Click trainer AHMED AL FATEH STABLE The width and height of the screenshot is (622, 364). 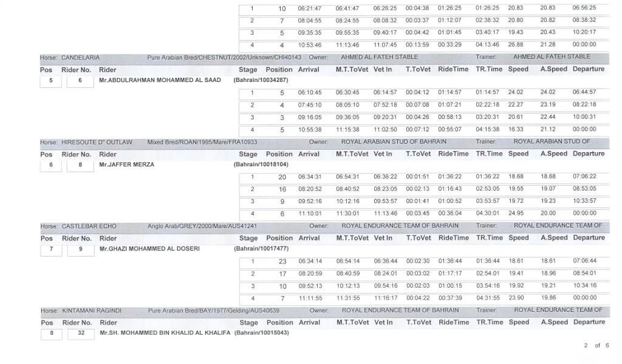552,56
